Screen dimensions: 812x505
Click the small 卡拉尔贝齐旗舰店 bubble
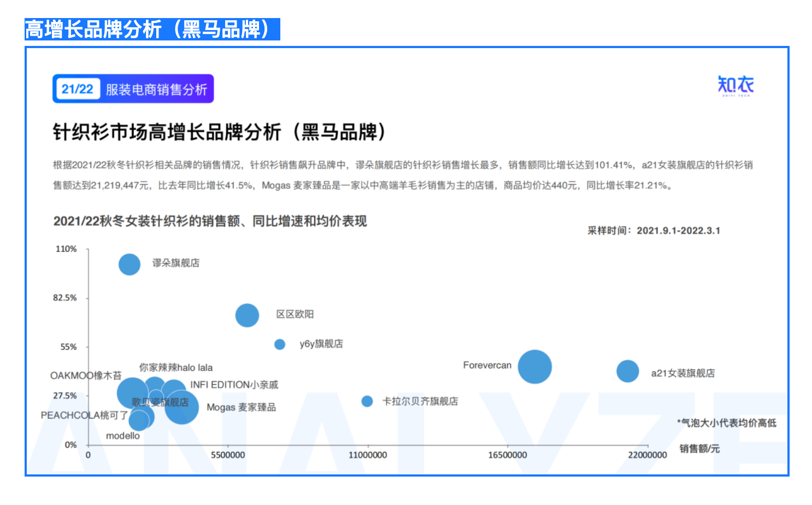pyautogui.click(x=367, y=401)
